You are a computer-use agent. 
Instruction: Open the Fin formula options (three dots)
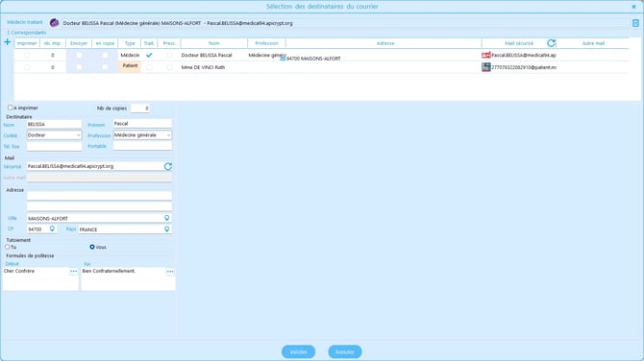(x=170, y=271)
